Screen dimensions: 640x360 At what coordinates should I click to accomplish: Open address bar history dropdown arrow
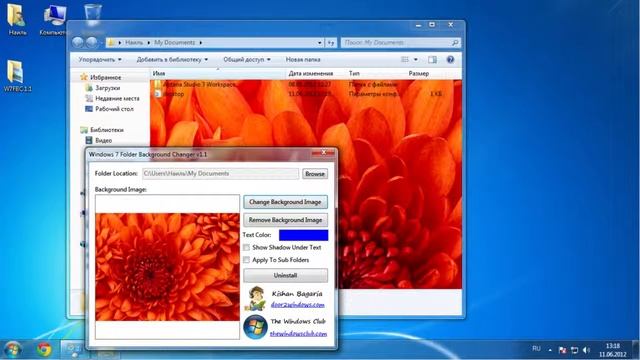320,42
